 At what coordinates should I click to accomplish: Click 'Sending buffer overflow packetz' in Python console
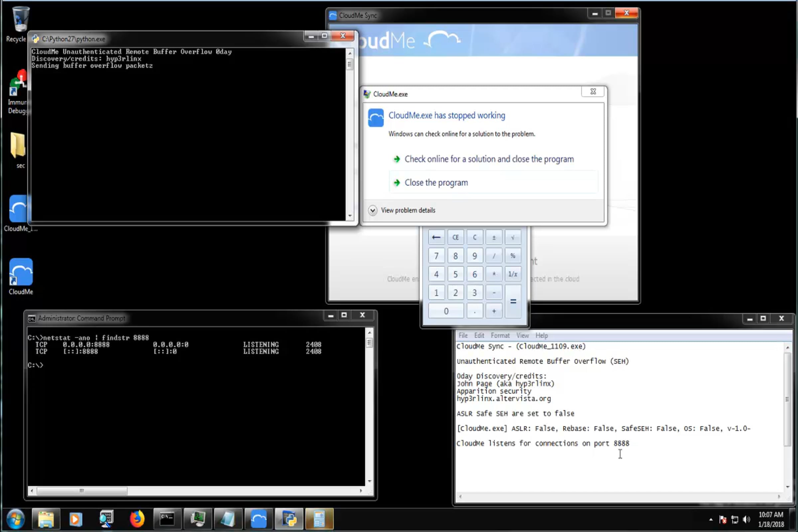tap(92, 66)
